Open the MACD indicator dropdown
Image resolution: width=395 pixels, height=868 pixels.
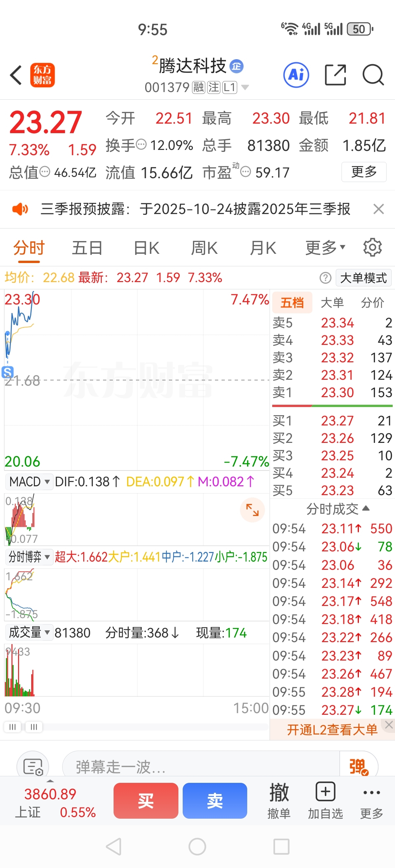coord(30,482)
